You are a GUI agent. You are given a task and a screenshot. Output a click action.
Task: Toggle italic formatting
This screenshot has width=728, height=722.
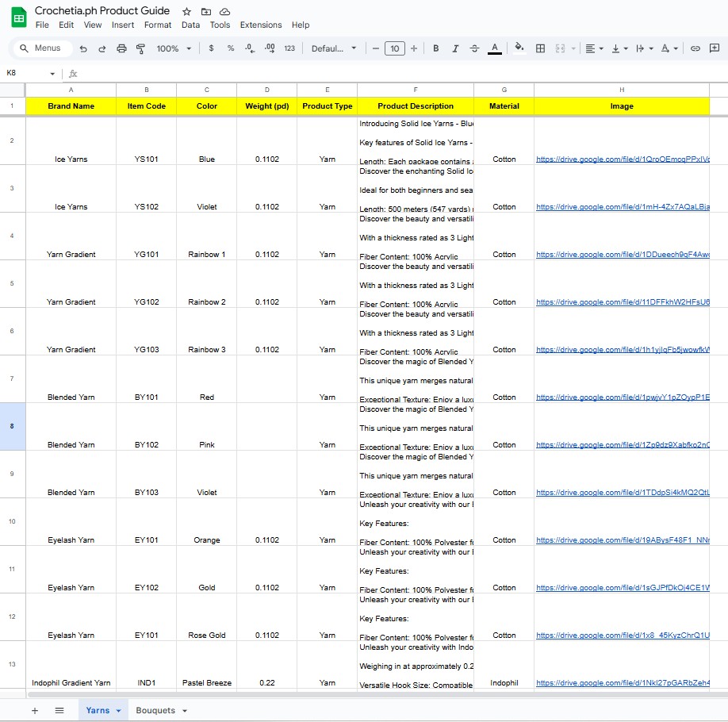(455, 48)
